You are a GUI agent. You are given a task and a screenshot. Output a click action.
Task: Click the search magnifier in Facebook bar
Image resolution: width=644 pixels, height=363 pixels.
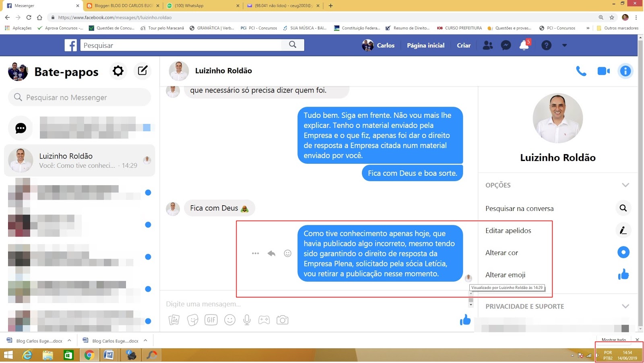[x=293, y=45]
